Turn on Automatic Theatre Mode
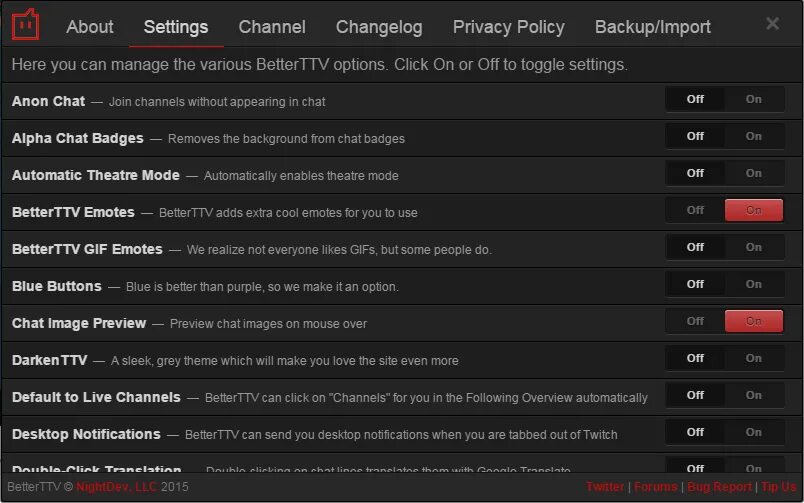The height and width of the screenshot is (503, 804). (x=754, y=173)
